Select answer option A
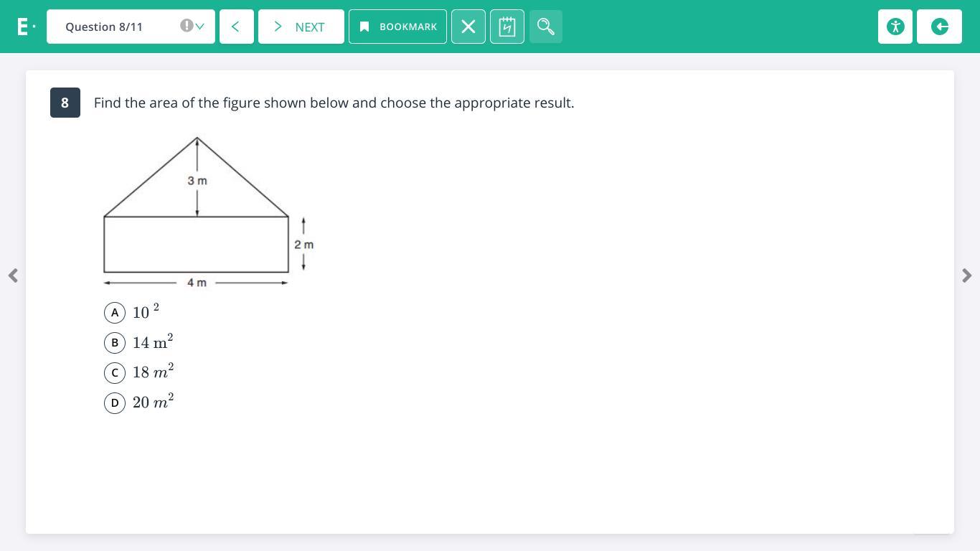 (115, 313)
